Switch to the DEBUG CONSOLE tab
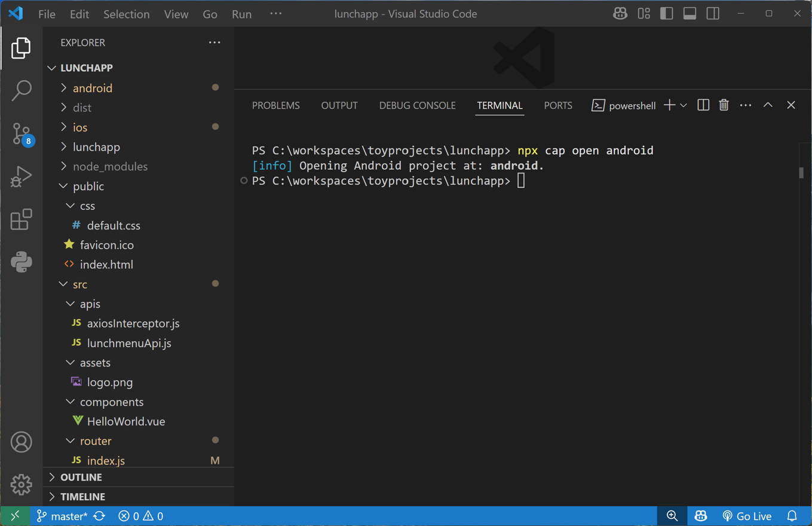The image size is (812, 526). [x=417, y=105]
